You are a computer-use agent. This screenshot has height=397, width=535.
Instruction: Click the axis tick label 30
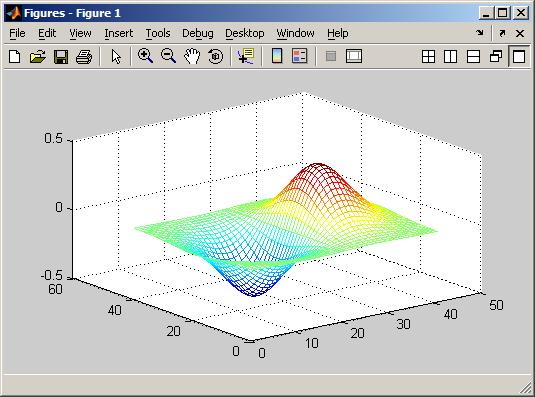[x=404, y=324]
